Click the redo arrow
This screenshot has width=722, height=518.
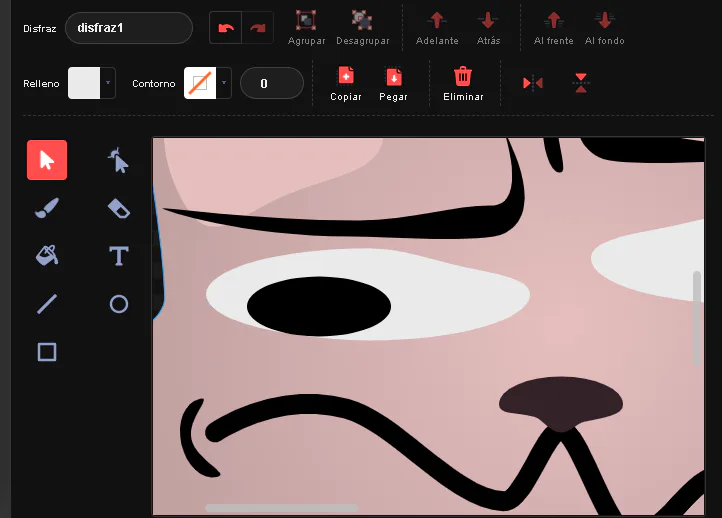coord(257,28)
